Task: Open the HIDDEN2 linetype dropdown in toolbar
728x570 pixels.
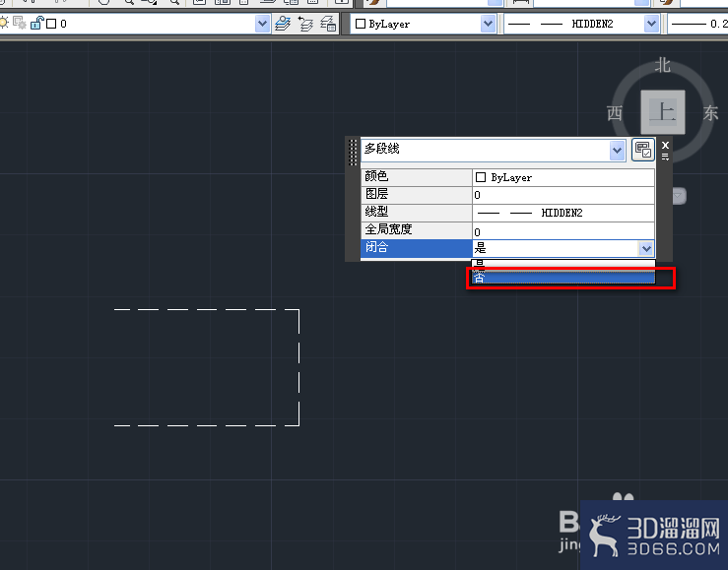Action: tap(652, 24)
